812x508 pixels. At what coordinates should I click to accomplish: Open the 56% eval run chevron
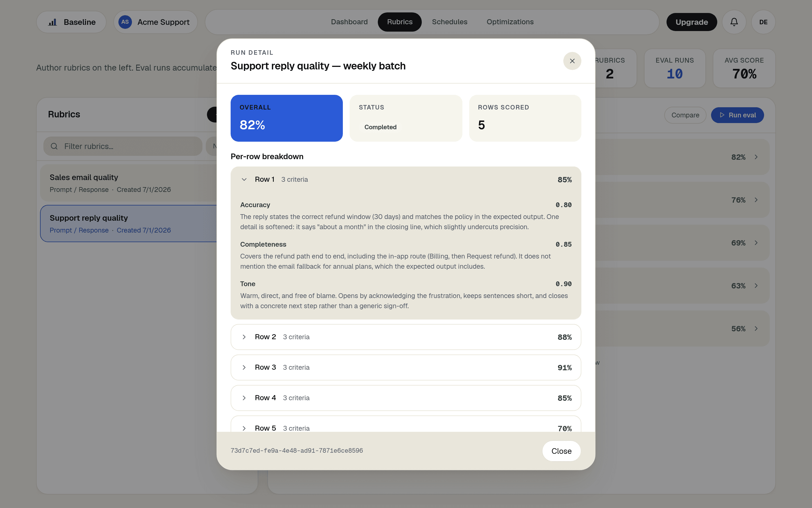(x=756, y=329)
